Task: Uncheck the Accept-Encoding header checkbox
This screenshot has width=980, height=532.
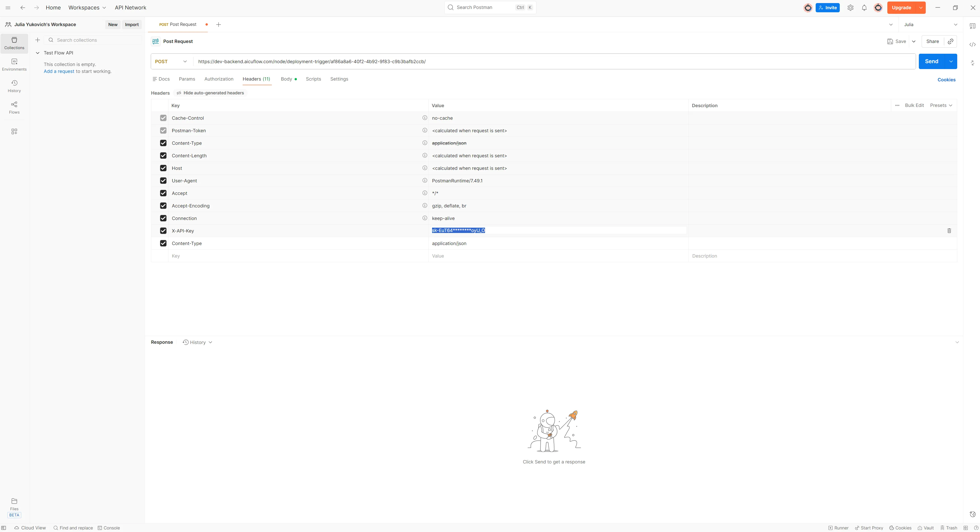Action: tap(163, 206)
